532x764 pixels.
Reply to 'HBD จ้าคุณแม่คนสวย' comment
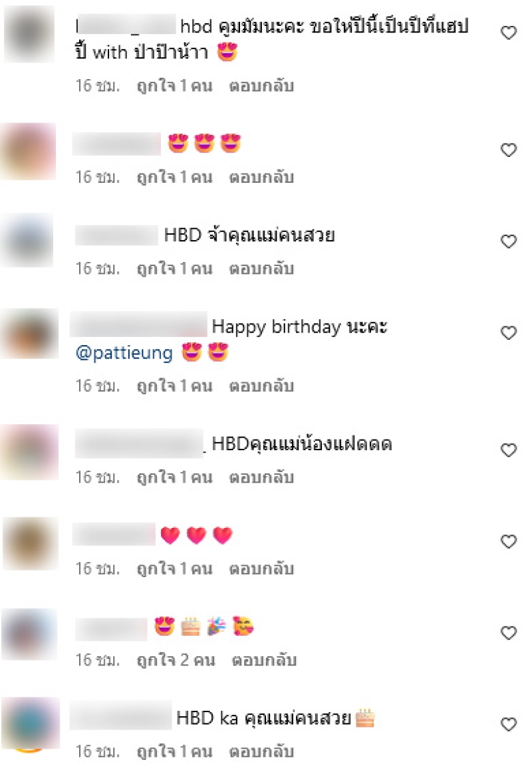(261, 269)
